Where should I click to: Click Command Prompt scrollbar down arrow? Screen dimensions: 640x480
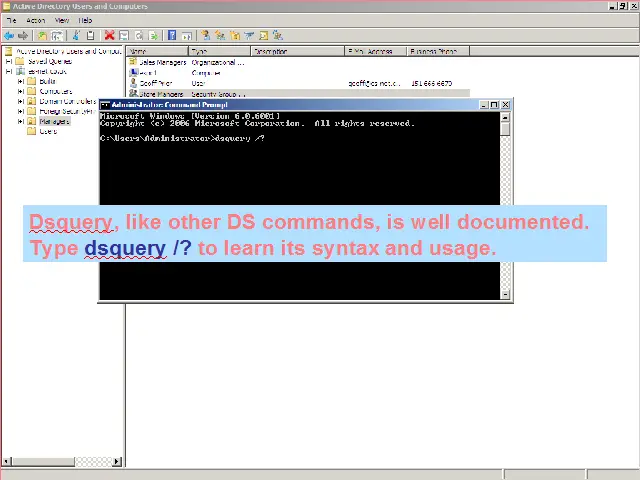click(505, 294)
